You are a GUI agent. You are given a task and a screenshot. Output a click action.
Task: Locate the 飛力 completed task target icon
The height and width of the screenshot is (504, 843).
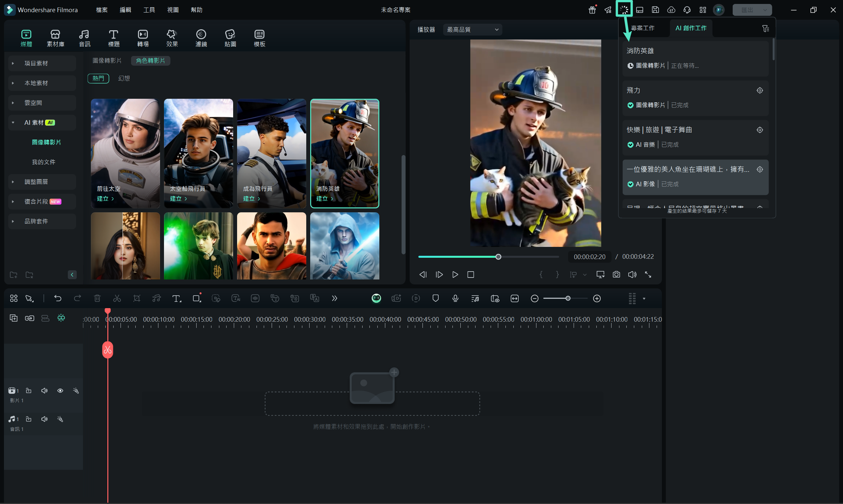pyautogui.click(x=760, y=90)
